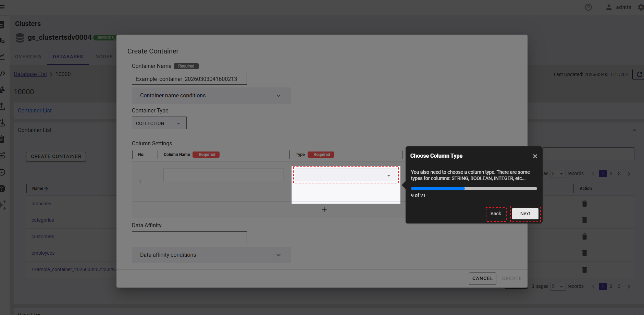Switch to the NODES tab

(104, 57)
